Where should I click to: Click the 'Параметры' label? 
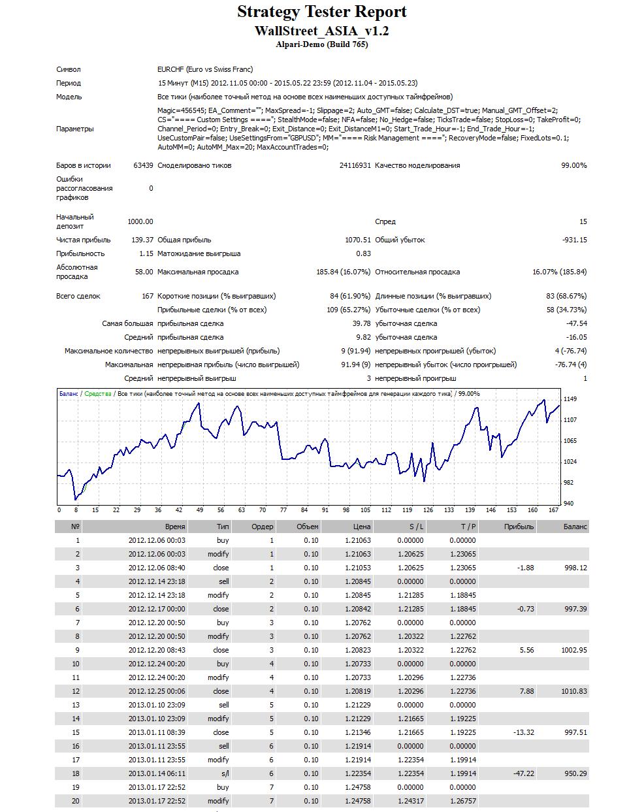75,129
